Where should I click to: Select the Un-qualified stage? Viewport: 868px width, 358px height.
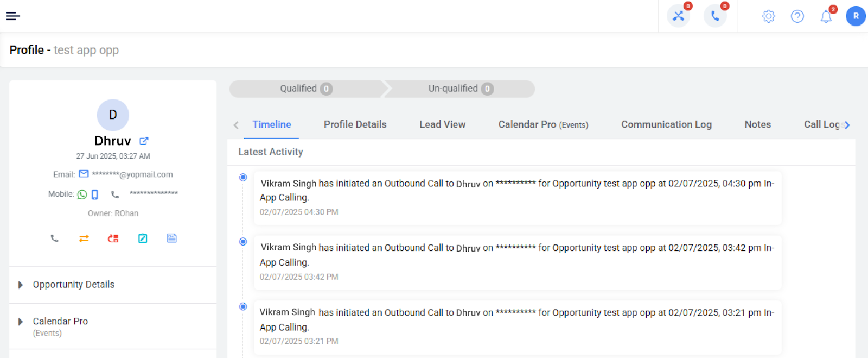pos(460,89)
